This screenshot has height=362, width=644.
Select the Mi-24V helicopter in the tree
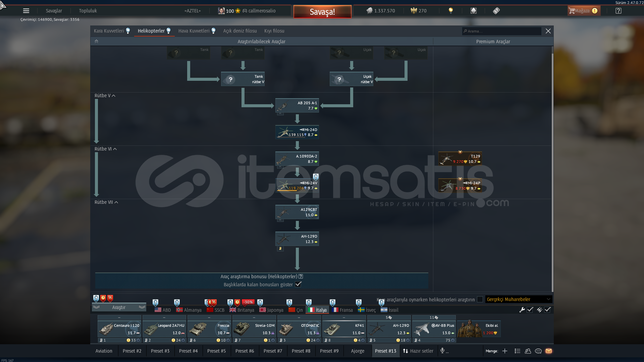(x=297, y=185)
